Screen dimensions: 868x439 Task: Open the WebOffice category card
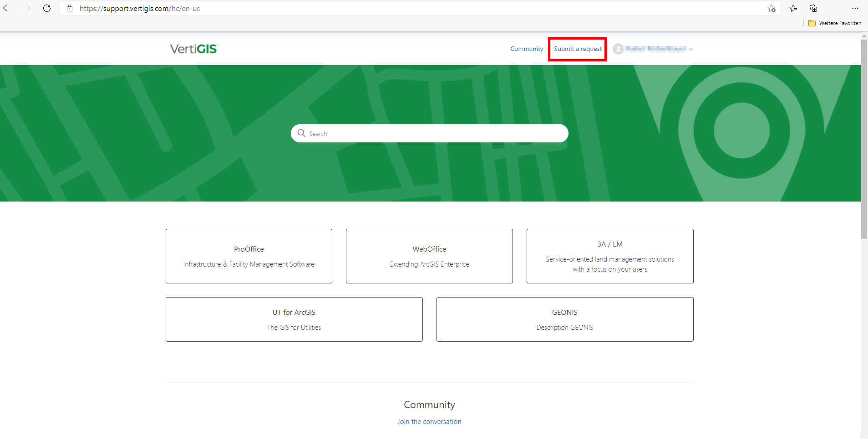(x=429, y=256)
